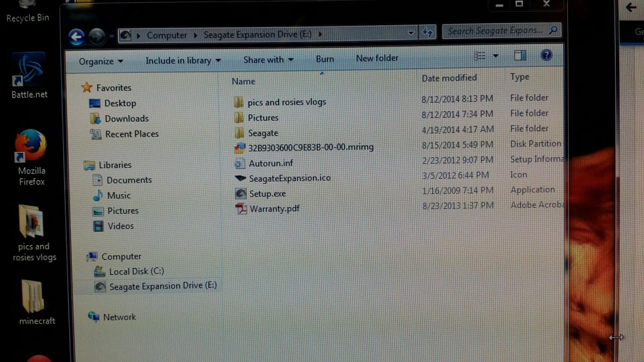Click the Autorun.inf gear file icon
The height and width of the screenshot is (362, 644).
pos(240,164)
